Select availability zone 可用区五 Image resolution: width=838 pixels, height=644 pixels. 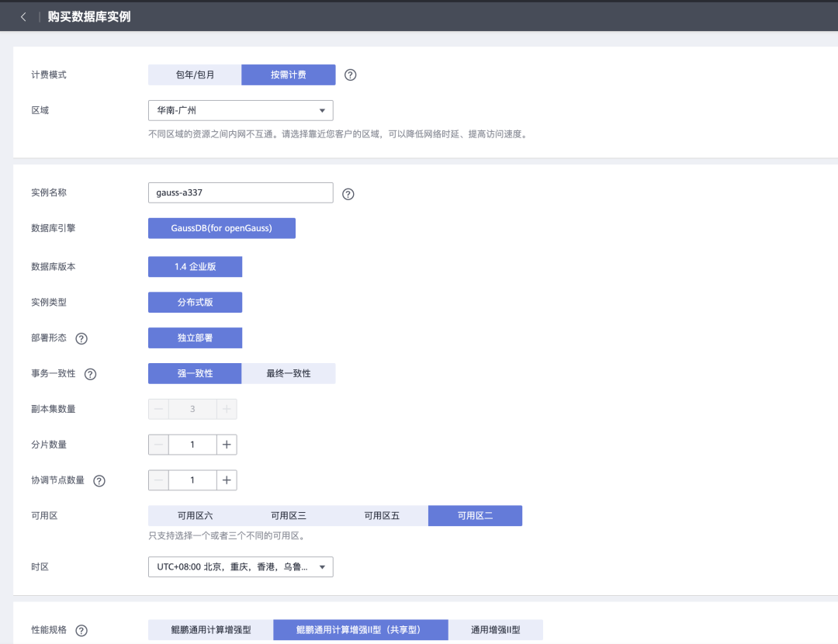pos(382,516)
